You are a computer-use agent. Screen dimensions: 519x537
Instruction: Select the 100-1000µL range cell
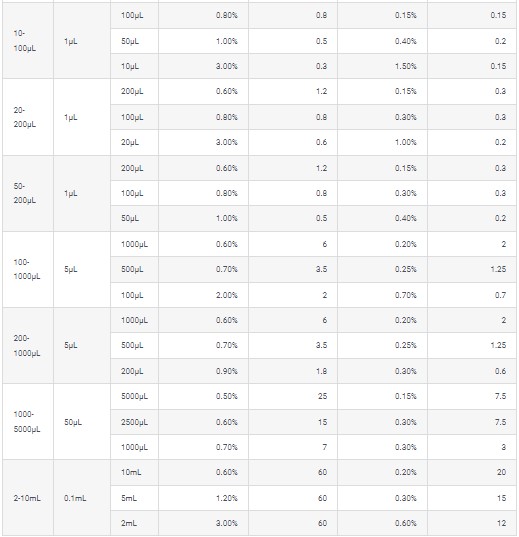28,270
